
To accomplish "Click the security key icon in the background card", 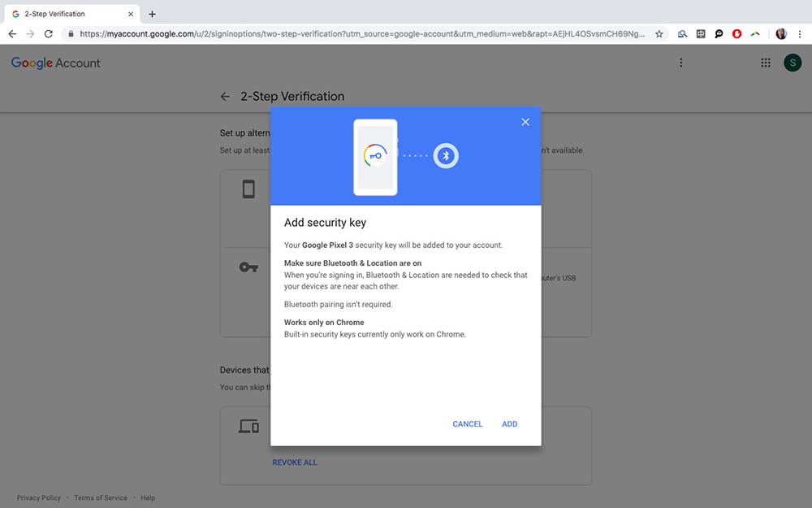I will [x=248, y=267].
